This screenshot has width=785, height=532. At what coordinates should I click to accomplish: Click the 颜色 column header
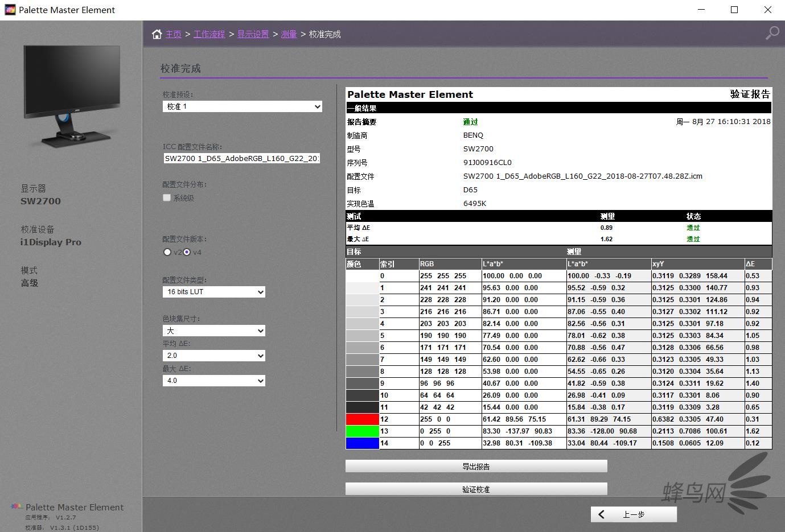pyautogui.click(x=362, y=264)
